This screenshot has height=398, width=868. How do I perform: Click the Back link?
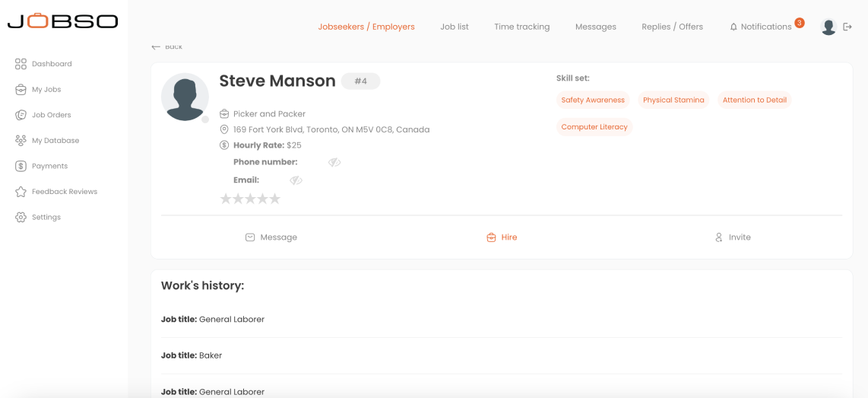(x=173, y=47)
